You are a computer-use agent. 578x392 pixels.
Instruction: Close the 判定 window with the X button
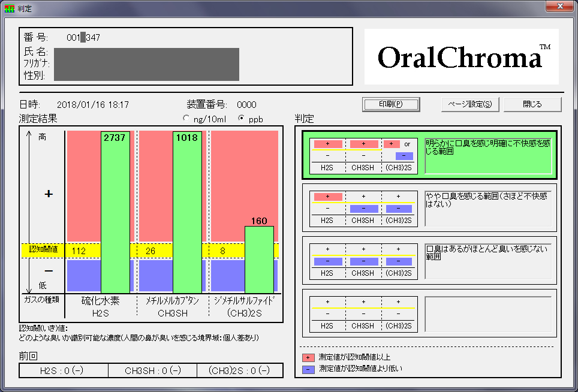tap(559, 6)
